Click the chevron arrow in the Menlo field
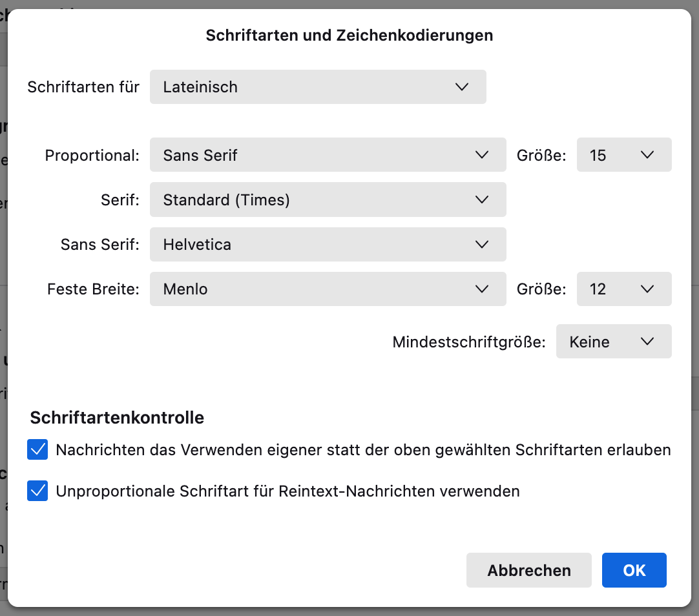This screenshot has height=616, width=699. [481, 289]
